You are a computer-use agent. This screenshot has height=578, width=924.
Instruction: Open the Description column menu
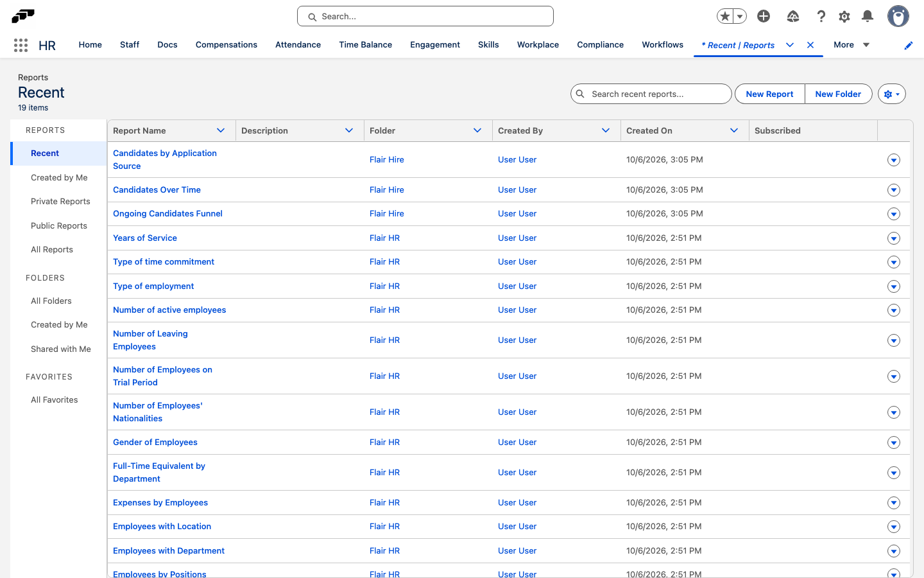[349, 130]
